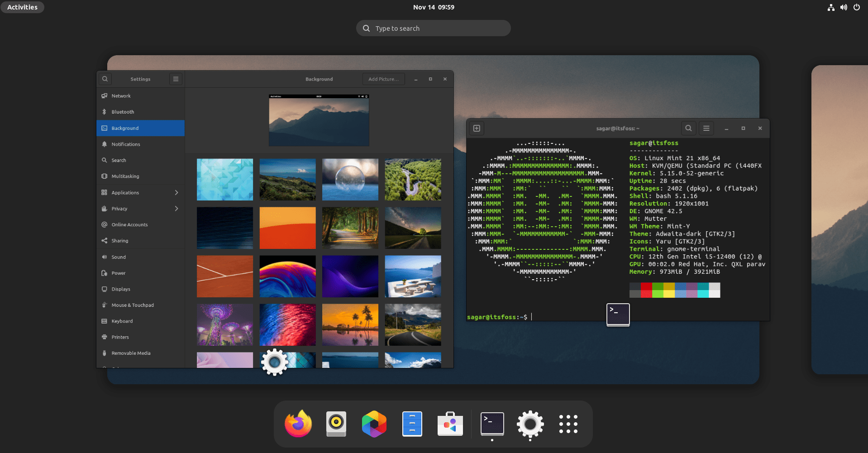Open the terminal hamburger menu
Viewport: 868px width, 453px height.
[706, 128]
